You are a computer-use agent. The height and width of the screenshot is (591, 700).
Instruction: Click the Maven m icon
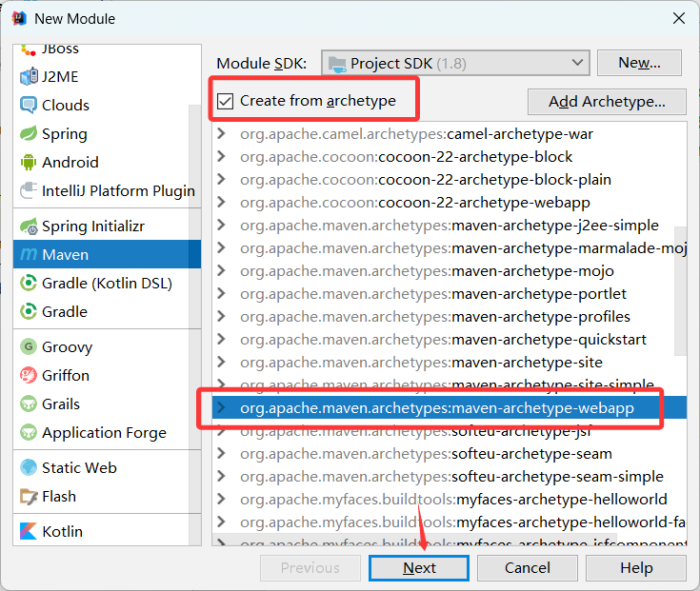(29, 255)
